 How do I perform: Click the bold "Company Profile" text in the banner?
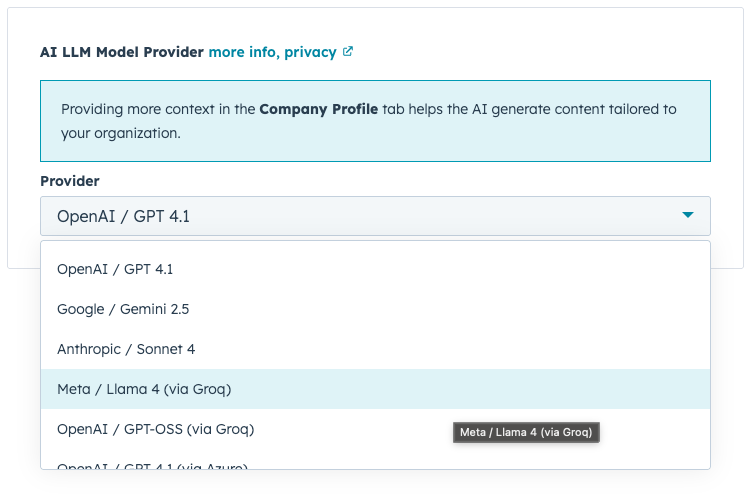318,110
